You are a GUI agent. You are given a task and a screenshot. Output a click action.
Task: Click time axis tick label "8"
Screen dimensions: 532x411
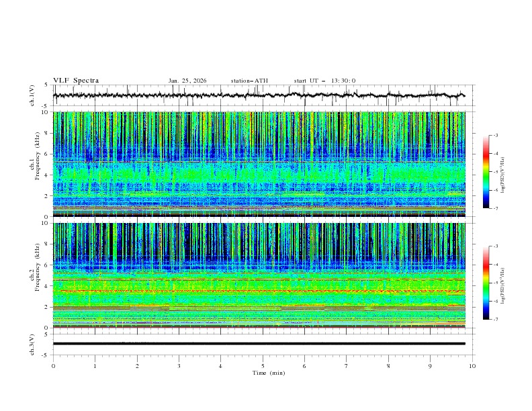pyautogui.click(x=388, y=366)
